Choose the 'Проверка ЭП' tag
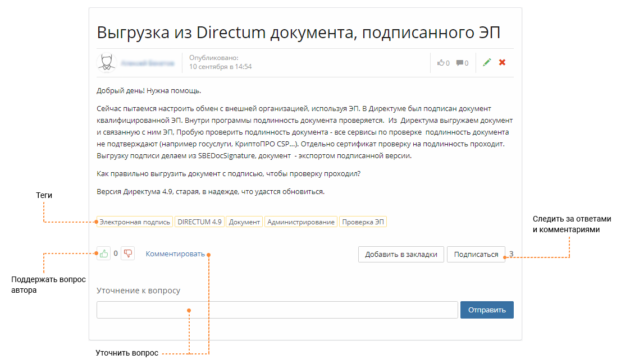The height and width of the screenshot is (364, 621). pyautogui.click(x=363, y=222)
